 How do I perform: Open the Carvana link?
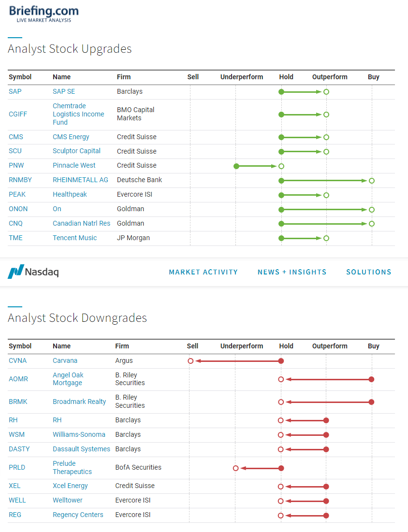65,360
